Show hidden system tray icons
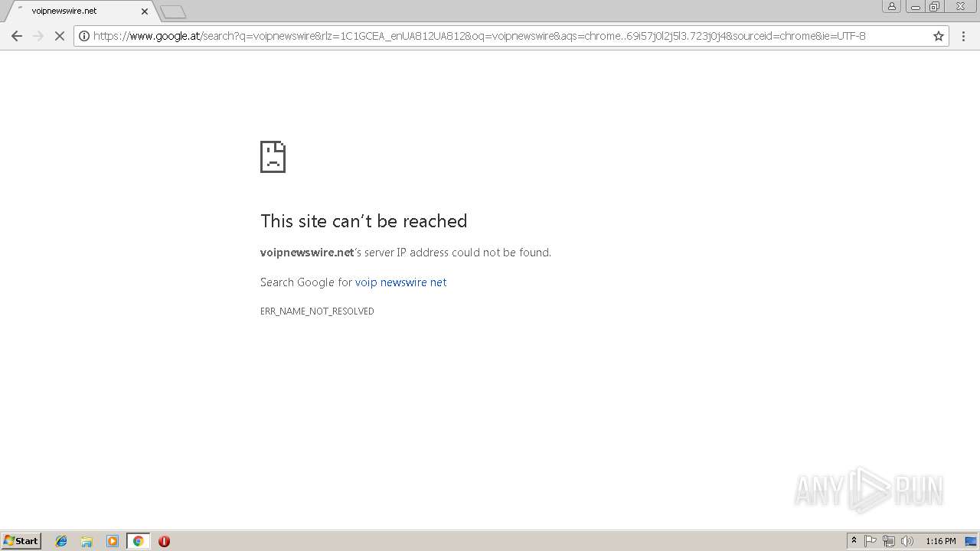This screenshot has width=980, height=551. [854, 541]
